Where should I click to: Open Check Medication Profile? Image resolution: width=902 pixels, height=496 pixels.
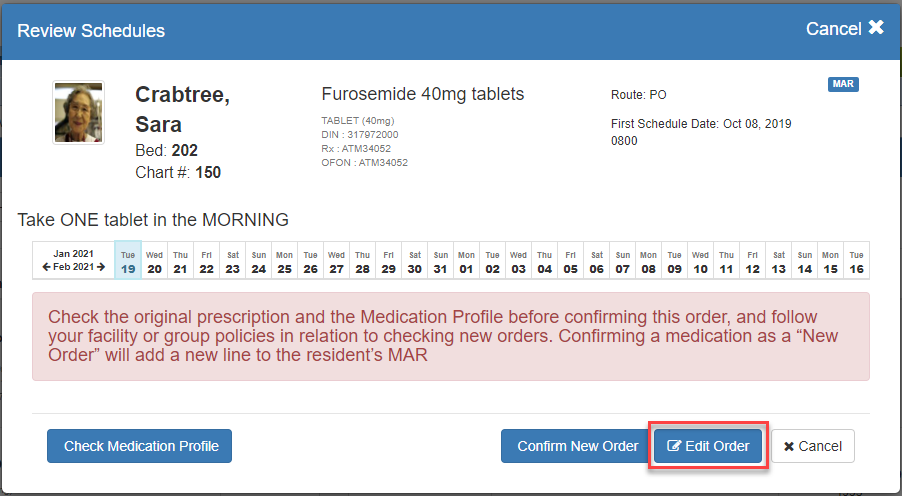(x=139, y=446)
